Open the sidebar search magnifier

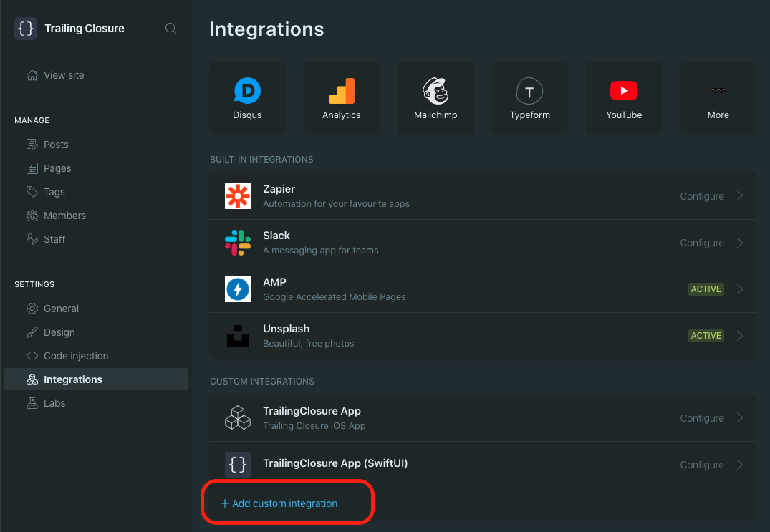(x=171, y=29)
